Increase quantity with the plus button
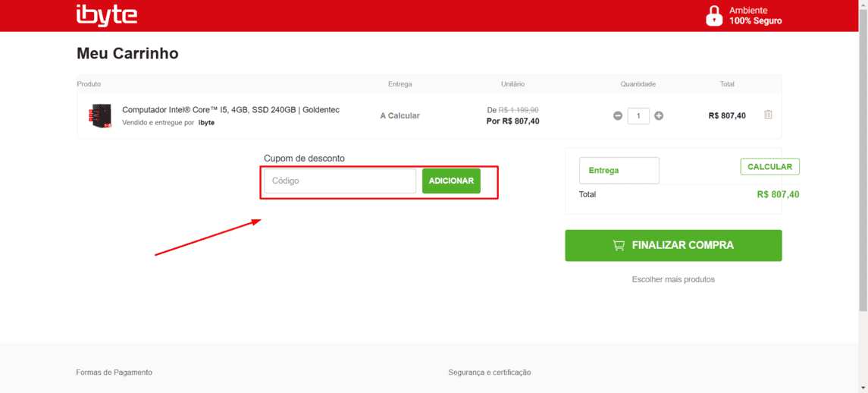Screen dimensions: 868x393 [x=659, y=116]
